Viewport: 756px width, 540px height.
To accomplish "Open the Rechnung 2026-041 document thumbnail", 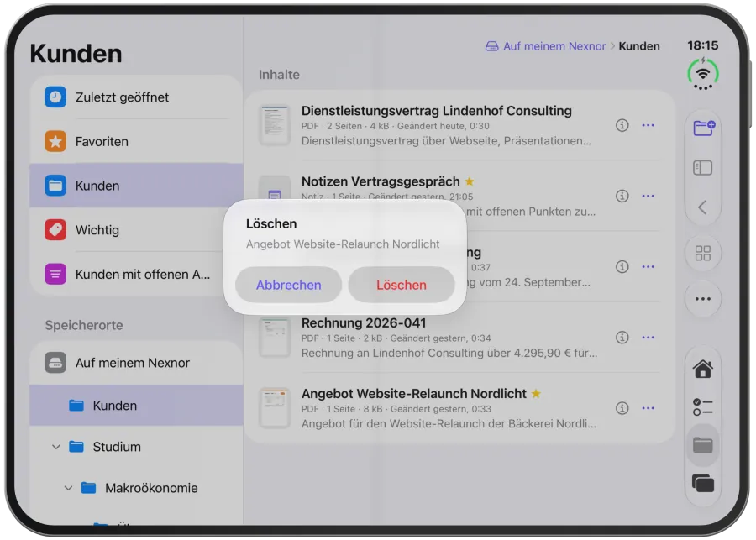I will tap(275, 338).
